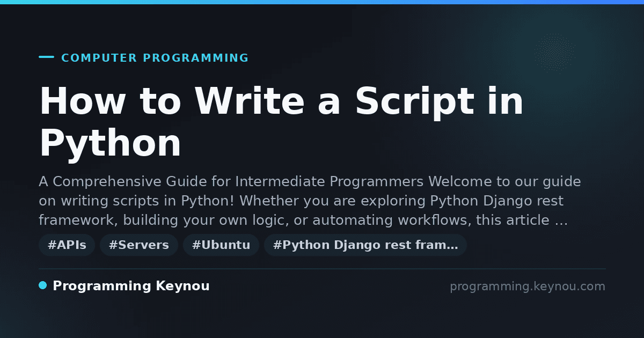The width and height of the screenshot is (644, 338).
Task: Open the programming.keynou.com link text
Action: 528,286
